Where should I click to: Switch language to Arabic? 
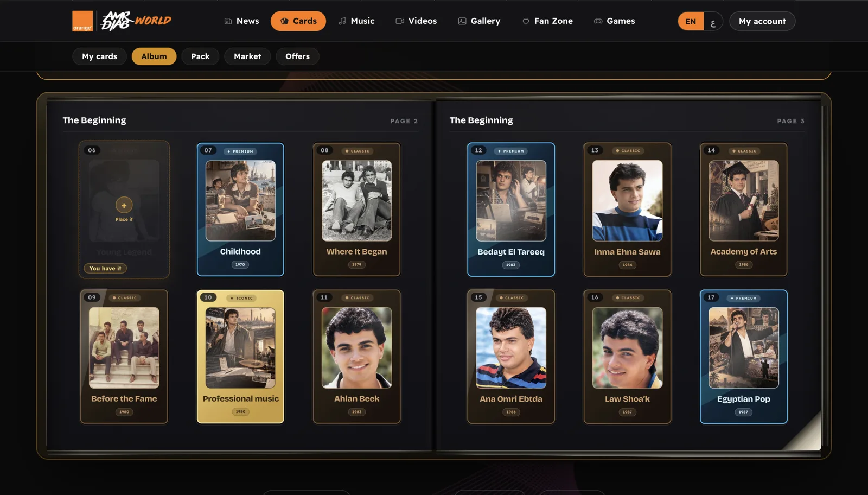click(x=713, y=22)
